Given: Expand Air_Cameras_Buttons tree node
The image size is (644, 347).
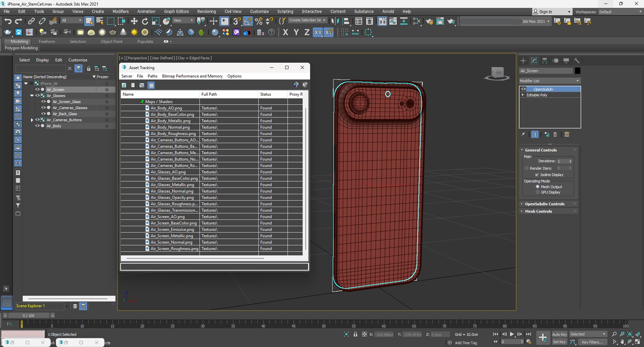Looking at the screenshot, I should click(32, 120).
